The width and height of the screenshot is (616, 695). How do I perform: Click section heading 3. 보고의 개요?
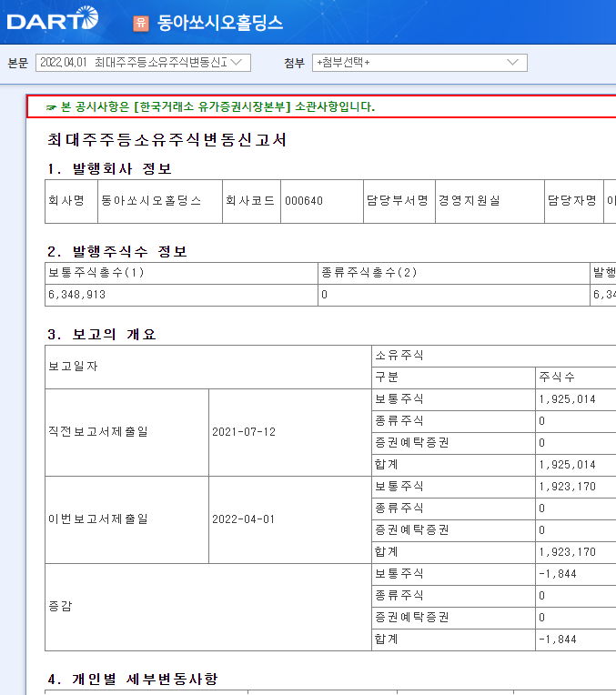(102, 334)
